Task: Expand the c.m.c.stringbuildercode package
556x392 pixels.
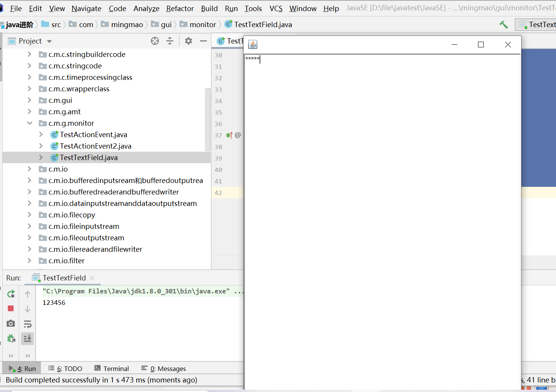Action: point(29,54)
